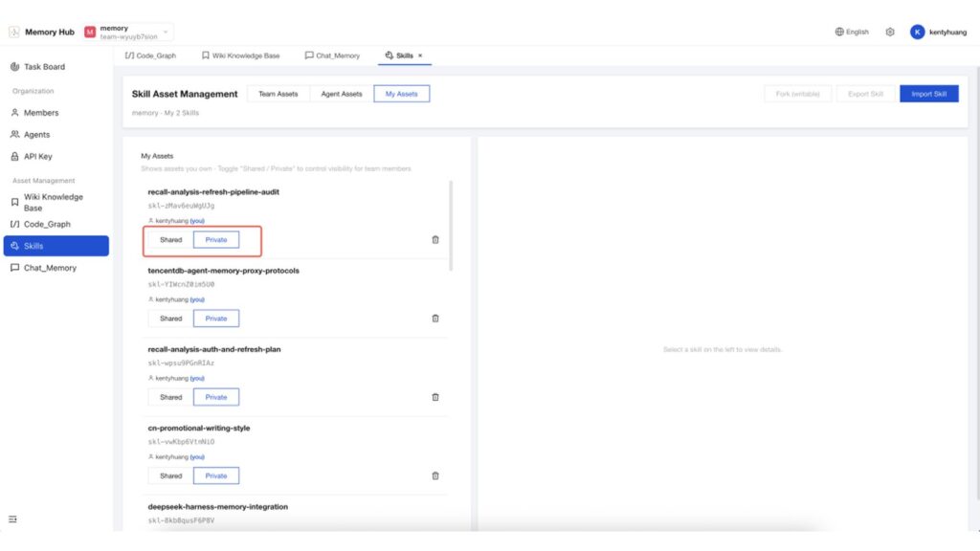Switch to the Chat_Memory tab
980x551 pixels.
332,55
